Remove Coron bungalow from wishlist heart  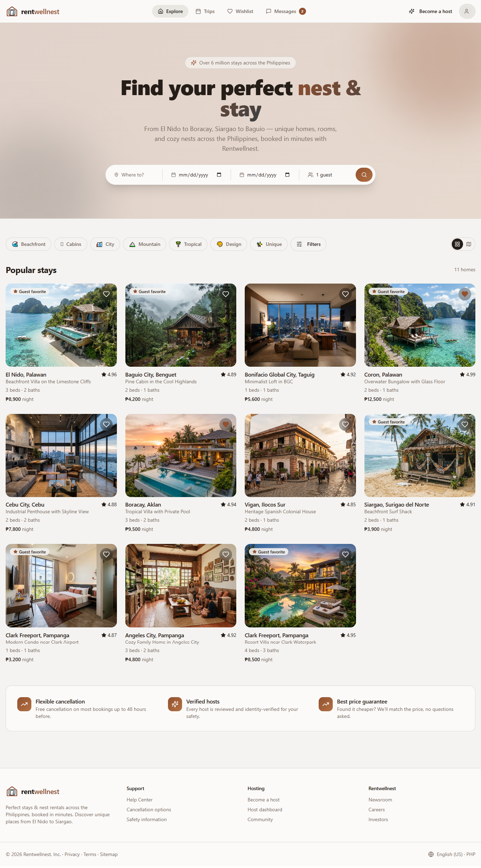tap(465, 294)
